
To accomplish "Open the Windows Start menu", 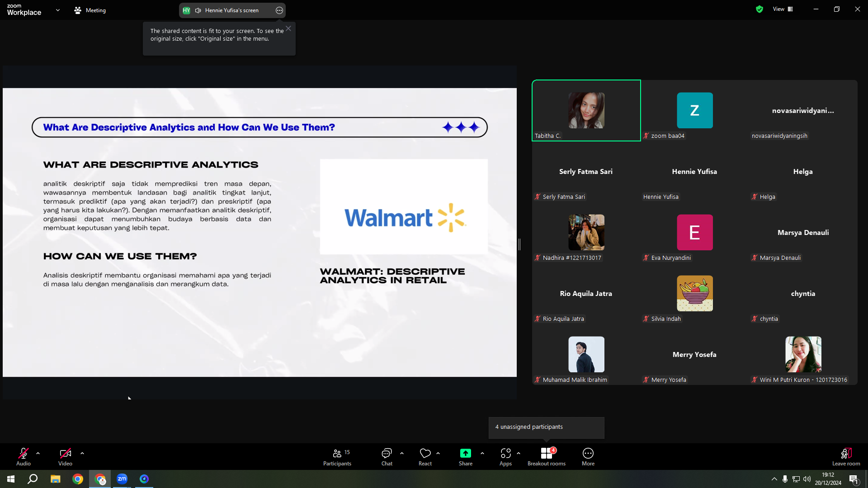I will click(x=11, y=479).
